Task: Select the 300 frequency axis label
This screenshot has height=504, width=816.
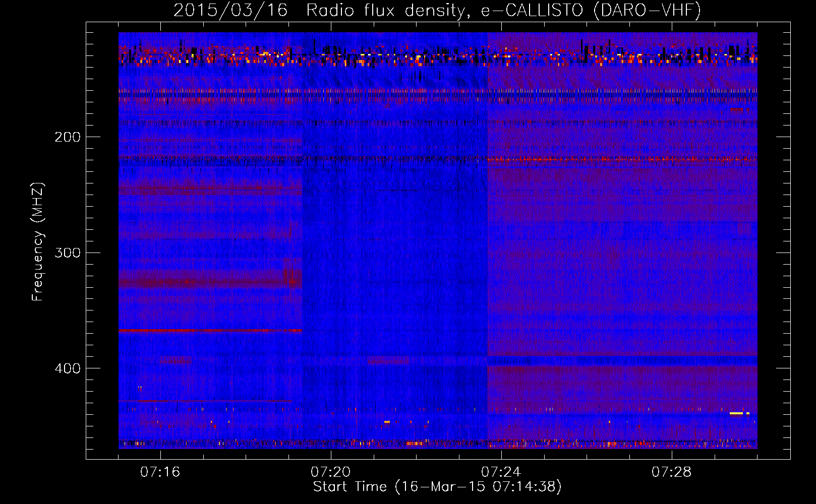Action: pos(68,253)
